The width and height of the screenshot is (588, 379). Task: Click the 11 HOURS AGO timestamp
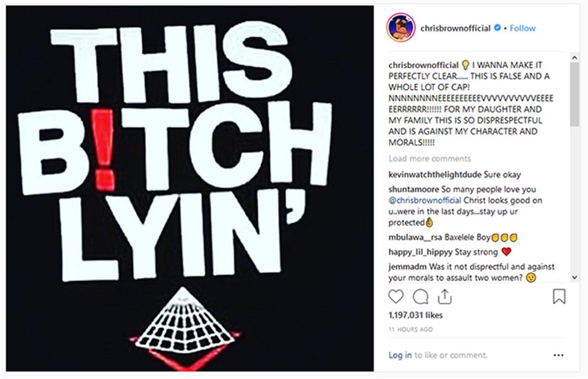(x=410, y=330)
